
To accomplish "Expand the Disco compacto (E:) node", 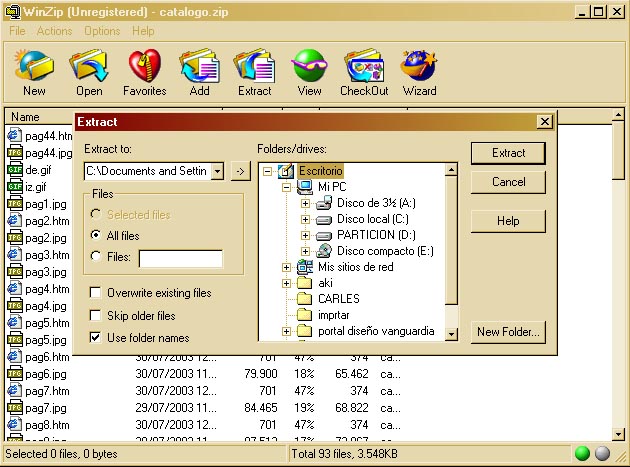I will click(x=305, y=252).
